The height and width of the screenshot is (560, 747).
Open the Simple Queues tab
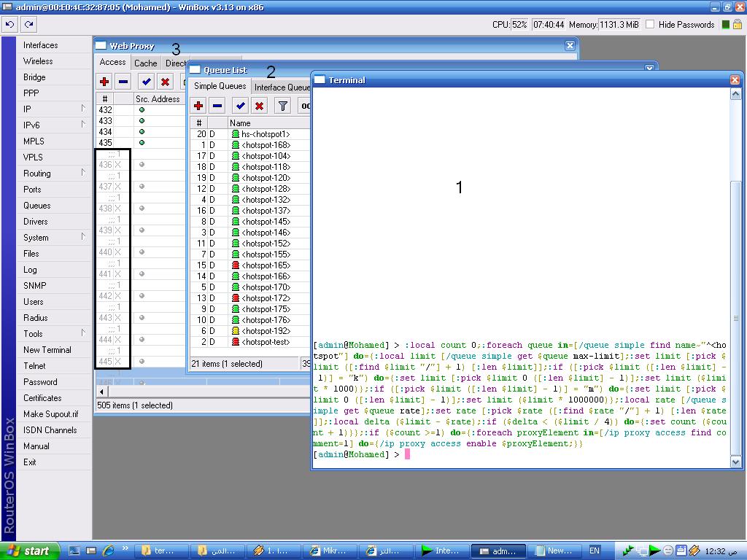pos(220,87)
